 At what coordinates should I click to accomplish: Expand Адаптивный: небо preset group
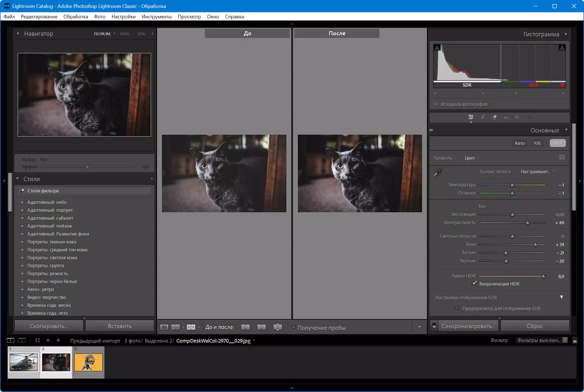click(22, 202)
